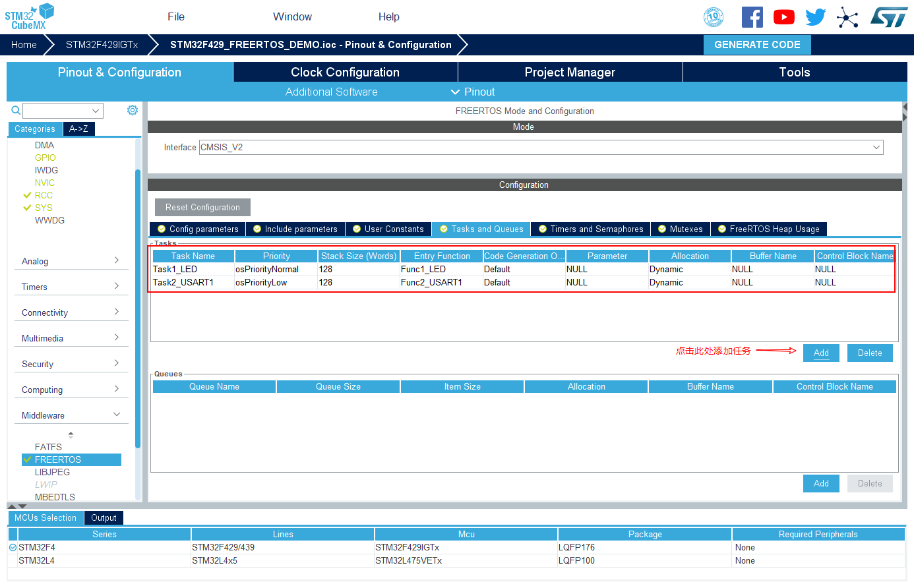
Task: Collapse the Middleware category
Action: (71, 415)
